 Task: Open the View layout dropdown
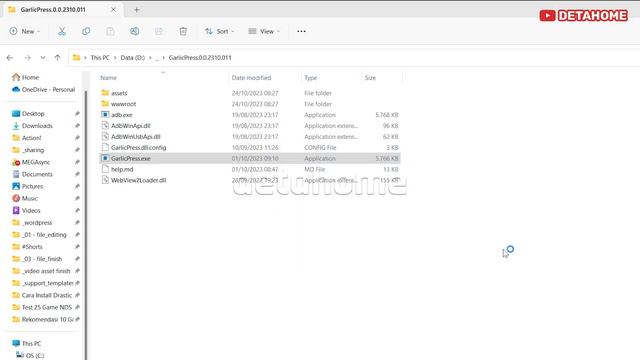264,31
